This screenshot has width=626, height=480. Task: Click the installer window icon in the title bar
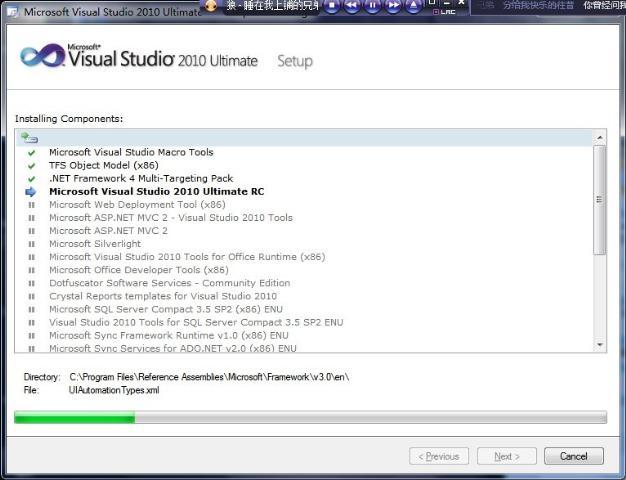pos(13,12)
